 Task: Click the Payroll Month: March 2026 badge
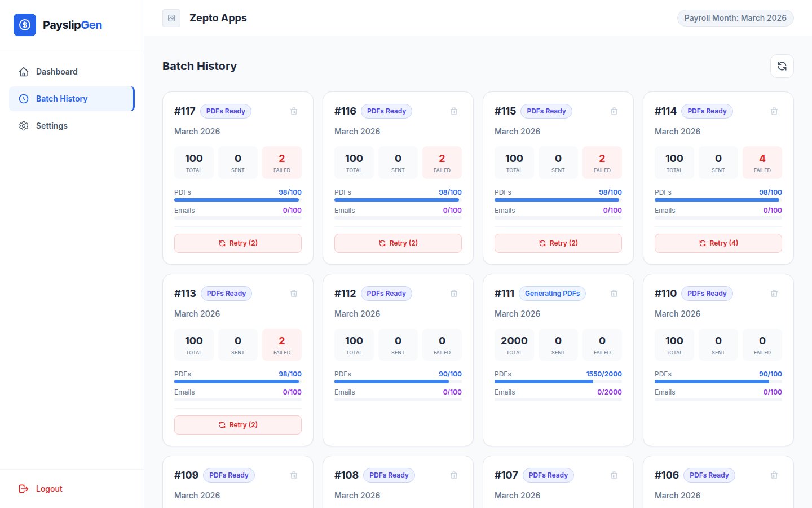pyautogui.click(x=735, y=18)
